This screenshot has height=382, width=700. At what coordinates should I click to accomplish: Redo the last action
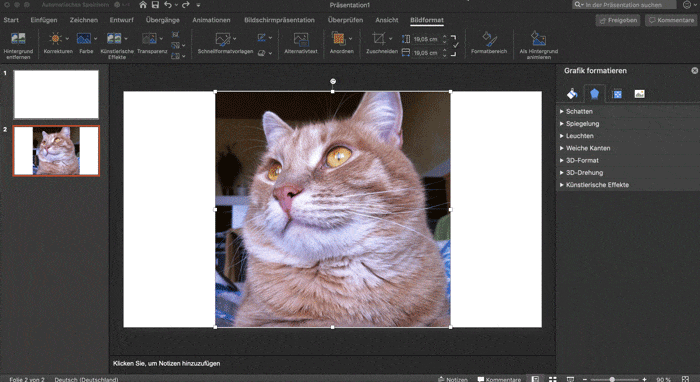tap(186, 5)
